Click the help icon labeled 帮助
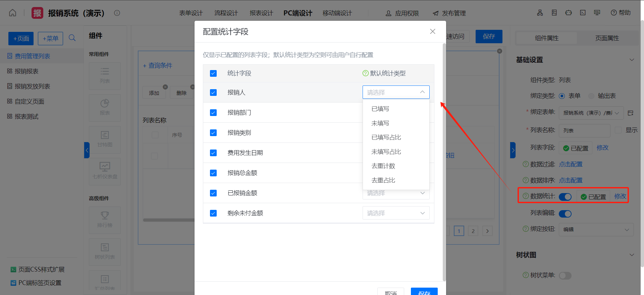This screenshot has width=644, height=295. point(621,13)
